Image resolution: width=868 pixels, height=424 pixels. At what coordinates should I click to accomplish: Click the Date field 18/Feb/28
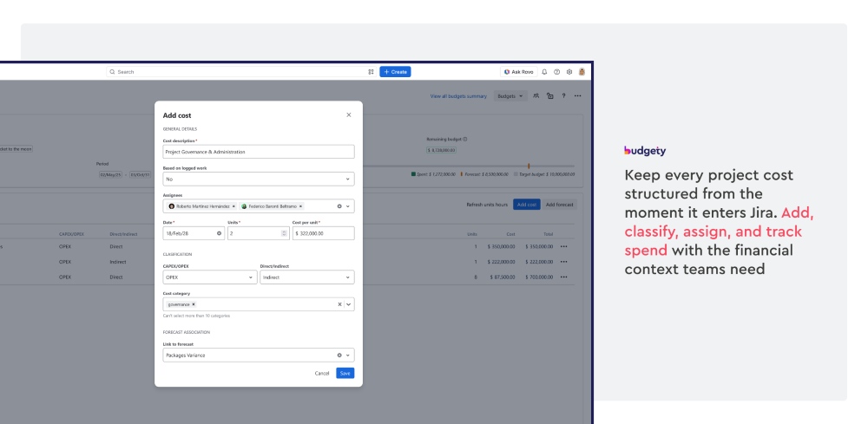click(x=194, y=233)
